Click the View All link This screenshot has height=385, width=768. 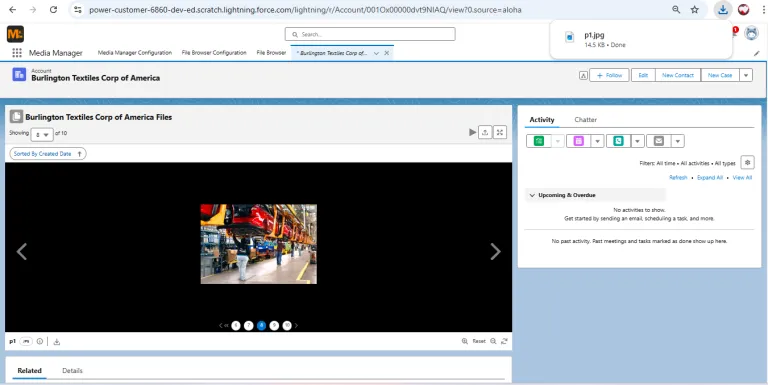click(742, 178)
